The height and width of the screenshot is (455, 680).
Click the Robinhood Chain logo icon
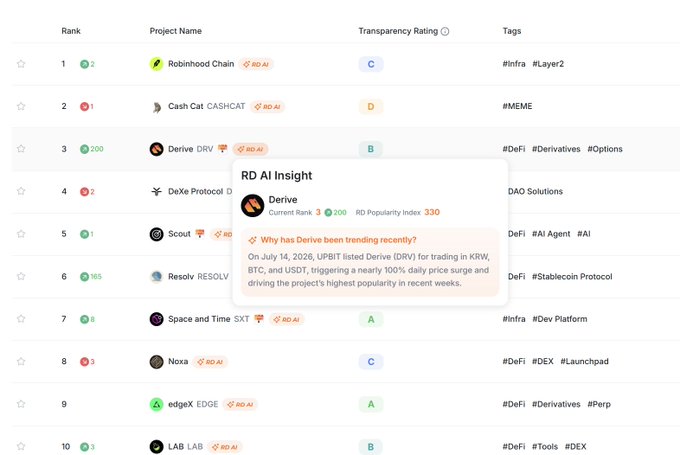[157, 64]
